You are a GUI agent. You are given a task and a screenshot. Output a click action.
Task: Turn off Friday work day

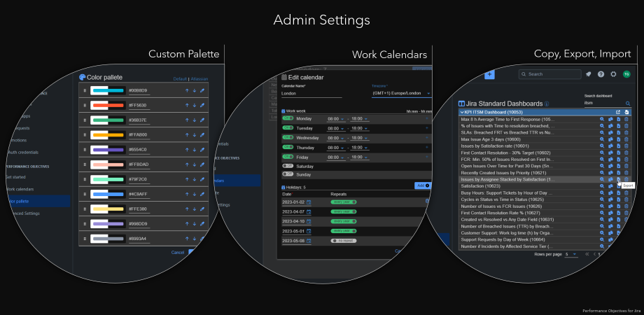coord(288,157)
